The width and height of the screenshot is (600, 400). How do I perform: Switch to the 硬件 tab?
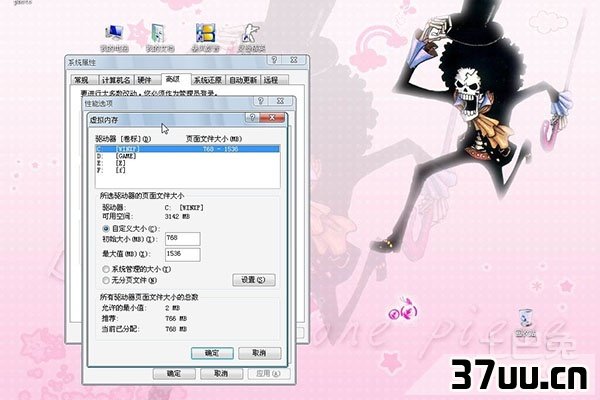tap(147, 80)
